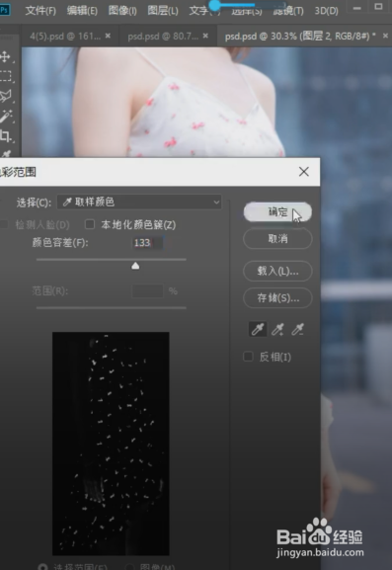
Task: Open the 3D(D) menu
Action: 326,11
